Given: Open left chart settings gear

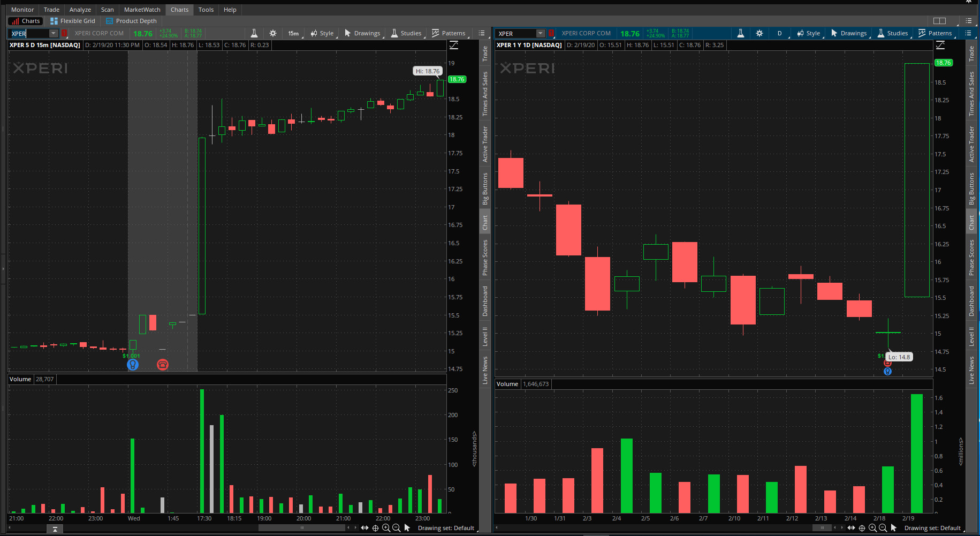Looking at the screenshot, I should [x=273, y=33].
